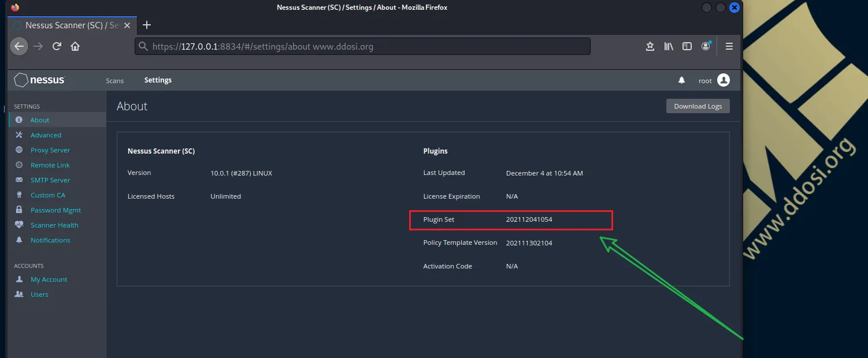Select the Nessus Scanner browser tab
Viewport: 868px width, 358px height.
(x=72, y=25)
